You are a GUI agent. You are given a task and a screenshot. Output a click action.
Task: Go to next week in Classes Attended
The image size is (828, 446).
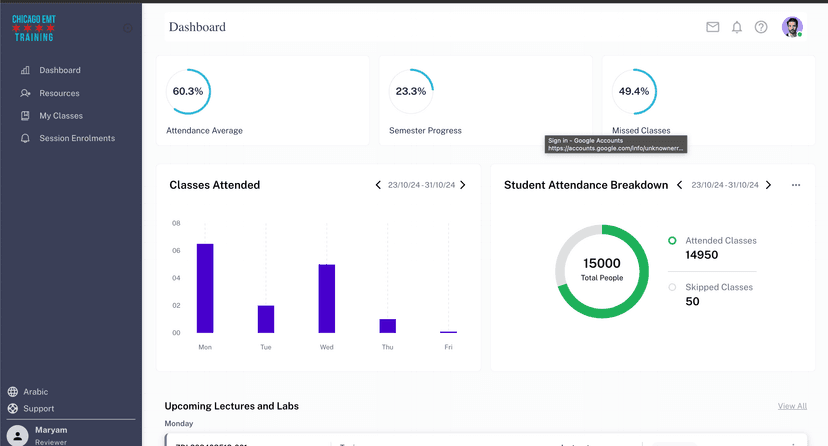click(x=463, y=185)
